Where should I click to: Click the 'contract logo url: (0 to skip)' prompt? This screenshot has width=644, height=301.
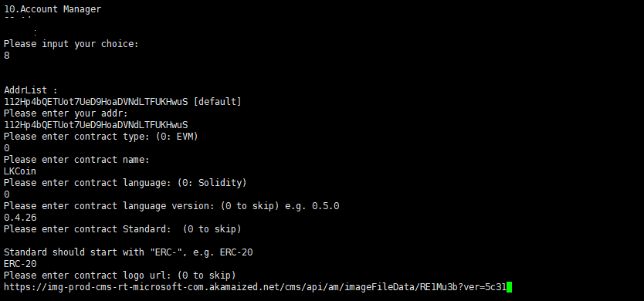click(120, 275)
